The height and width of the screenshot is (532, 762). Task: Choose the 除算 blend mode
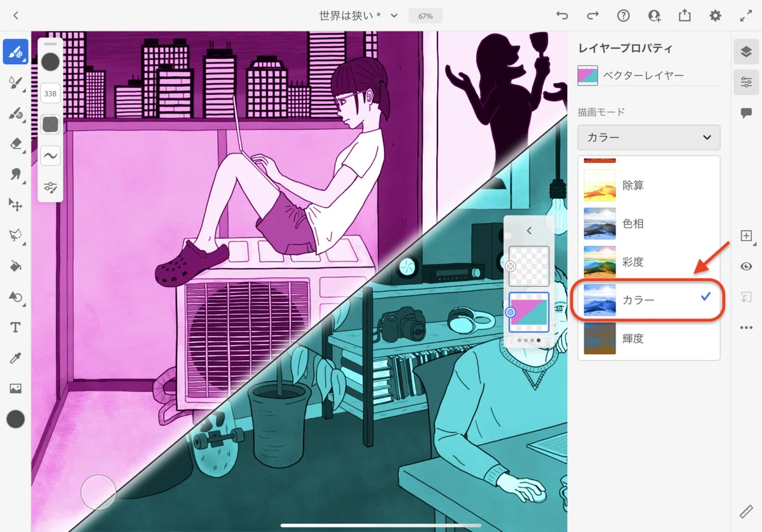(x=649, y=185)
